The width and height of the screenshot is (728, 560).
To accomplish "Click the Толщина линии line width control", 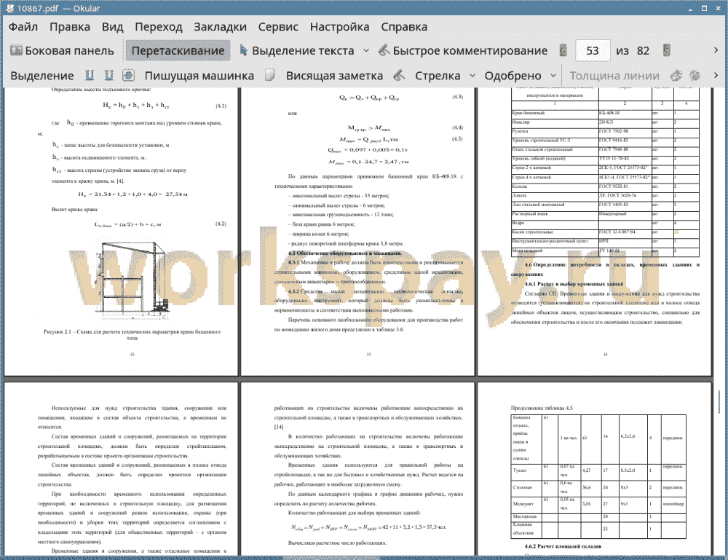I will [x=614, y=76].
